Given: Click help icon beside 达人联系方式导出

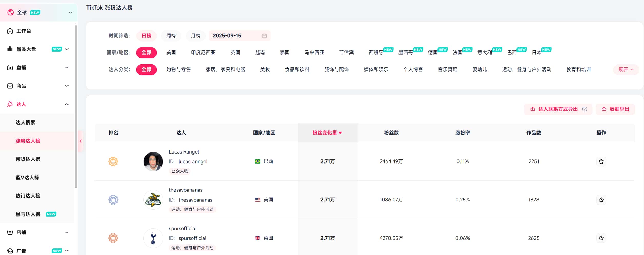Looking at the screenshot, I should pos(584,109).
